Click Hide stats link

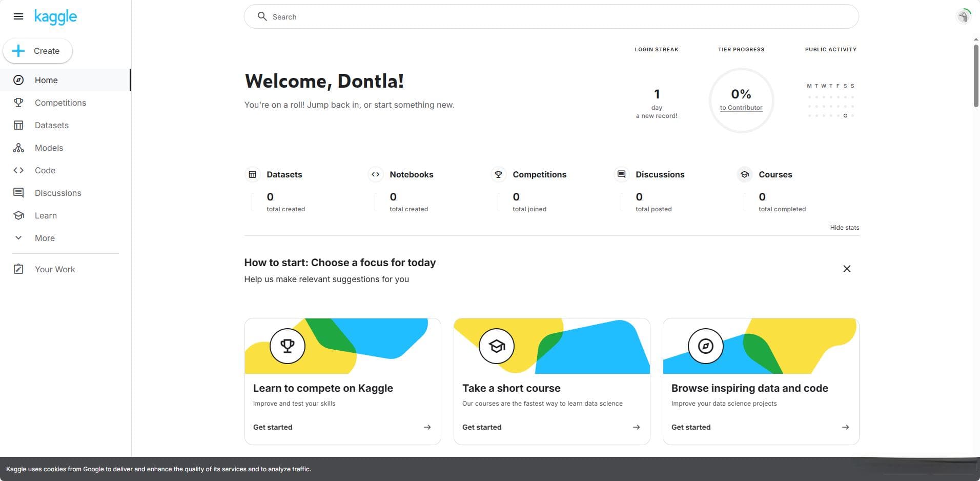845,228
